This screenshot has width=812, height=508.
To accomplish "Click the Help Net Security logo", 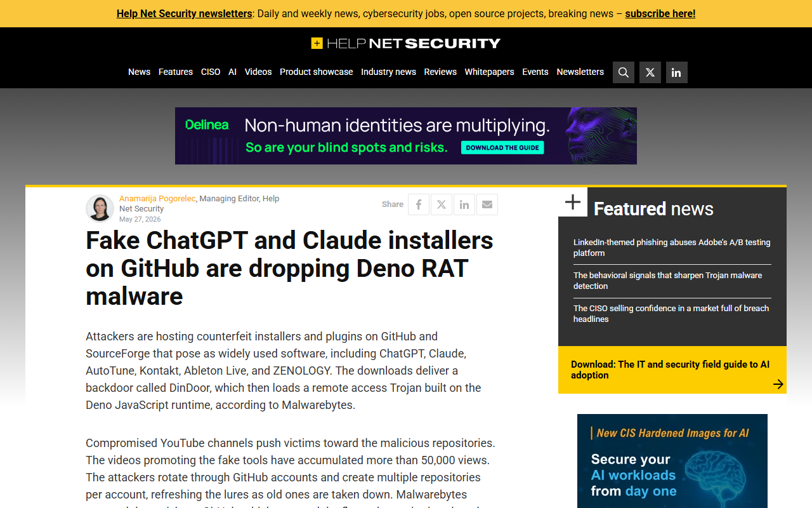I will click(406, 43).
